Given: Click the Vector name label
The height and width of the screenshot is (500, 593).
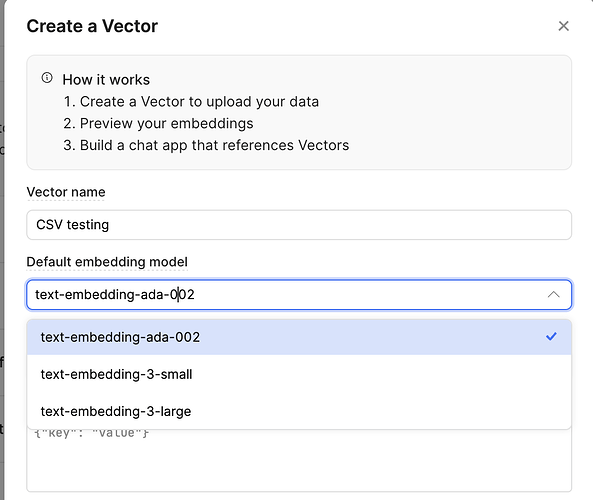Looking at the screenshot, I should tap(66, 192).
